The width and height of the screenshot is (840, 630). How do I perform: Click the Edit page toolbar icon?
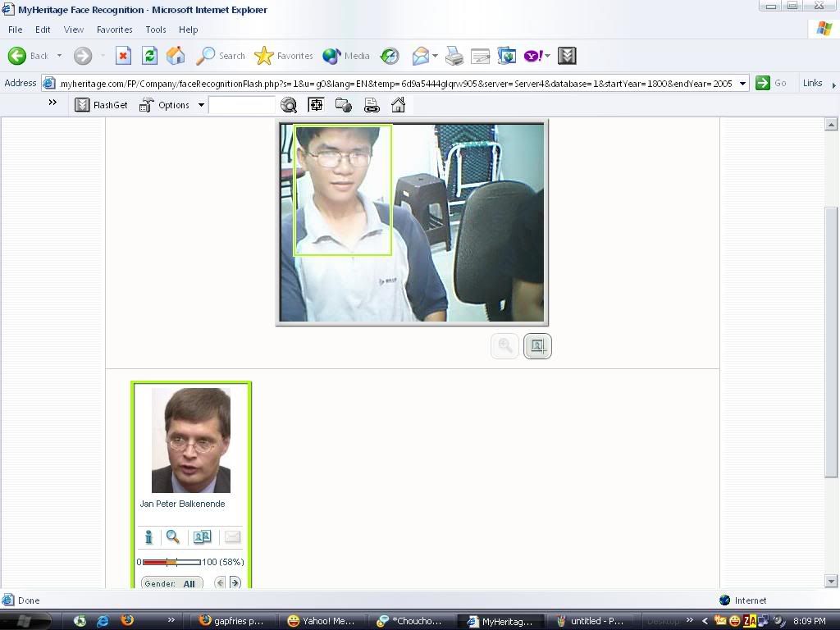[x=480, y=56]
